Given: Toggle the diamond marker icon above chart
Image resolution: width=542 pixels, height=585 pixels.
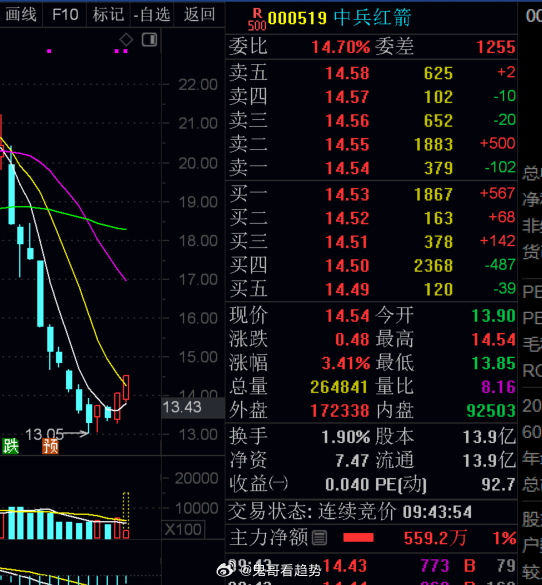Looking at the screenshot, I should (126, 40).
